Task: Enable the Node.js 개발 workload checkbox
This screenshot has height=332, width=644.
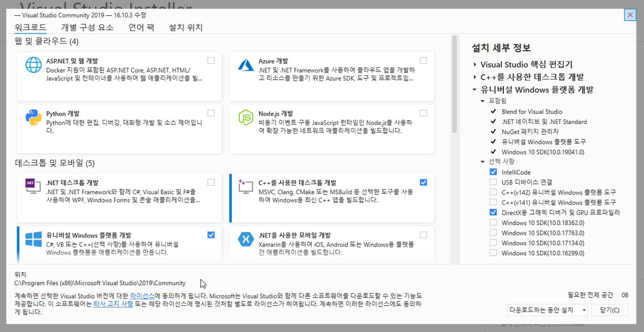Action: tap(423, 113)
